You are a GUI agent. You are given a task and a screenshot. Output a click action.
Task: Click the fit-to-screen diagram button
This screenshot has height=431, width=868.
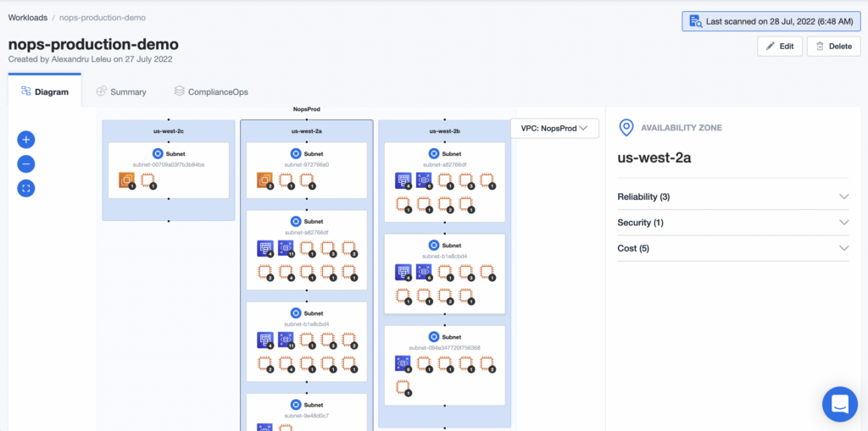click(26, 189)
